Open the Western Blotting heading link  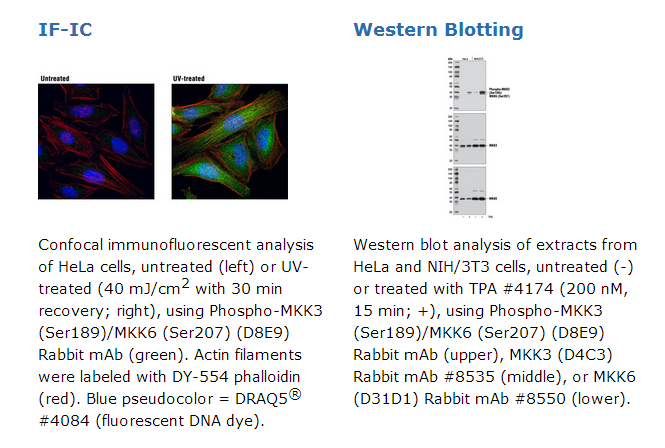pyautogui.click(x=438, y=30)
